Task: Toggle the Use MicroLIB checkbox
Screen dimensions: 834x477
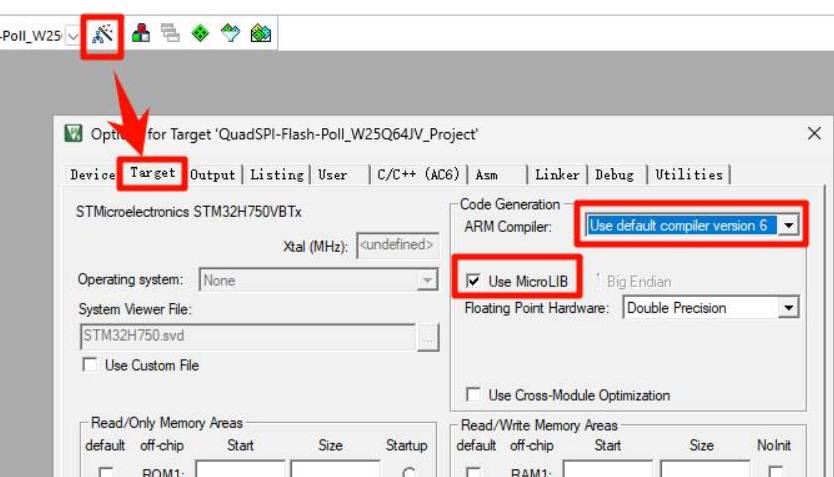Action: coord(473,280)
